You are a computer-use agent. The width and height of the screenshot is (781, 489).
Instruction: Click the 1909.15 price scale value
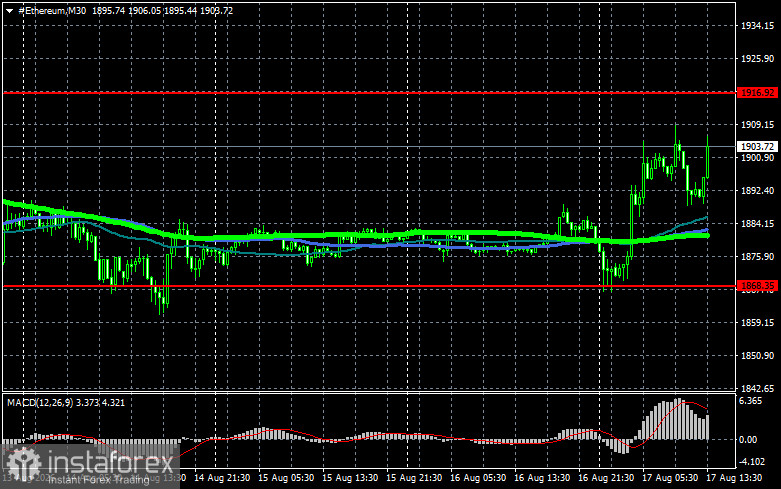point(758,124)
